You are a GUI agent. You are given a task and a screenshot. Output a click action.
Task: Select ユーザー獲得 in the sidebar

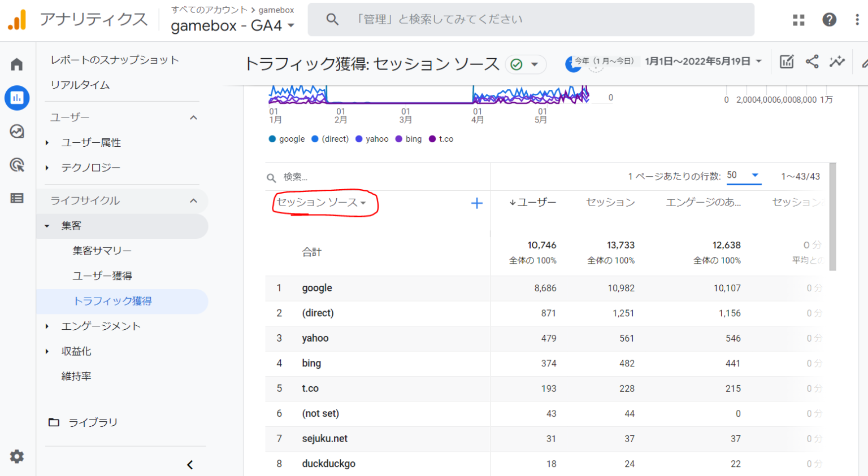102,276
